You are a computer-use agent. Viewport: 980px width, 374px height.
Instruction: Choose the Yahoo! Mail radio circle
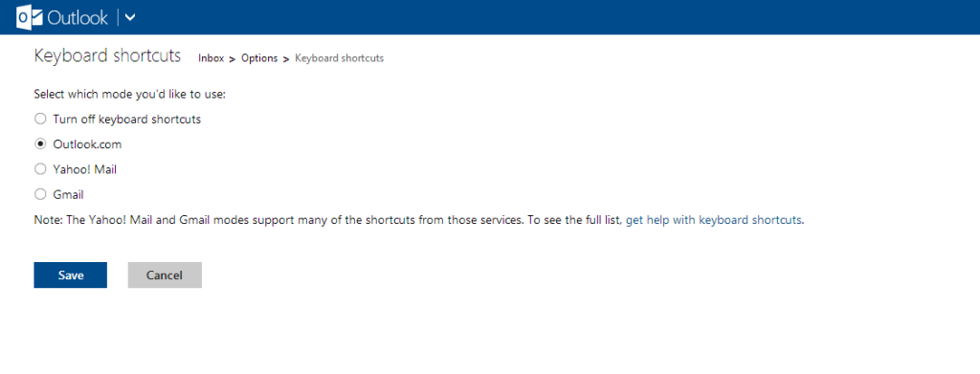click(x=40, y=168)
